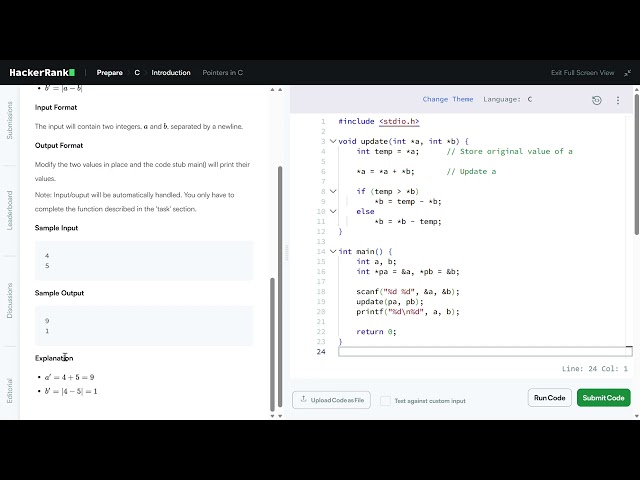Click the 'update(pa, pb);' code line
Screen dimensions: 640x480
390,302
